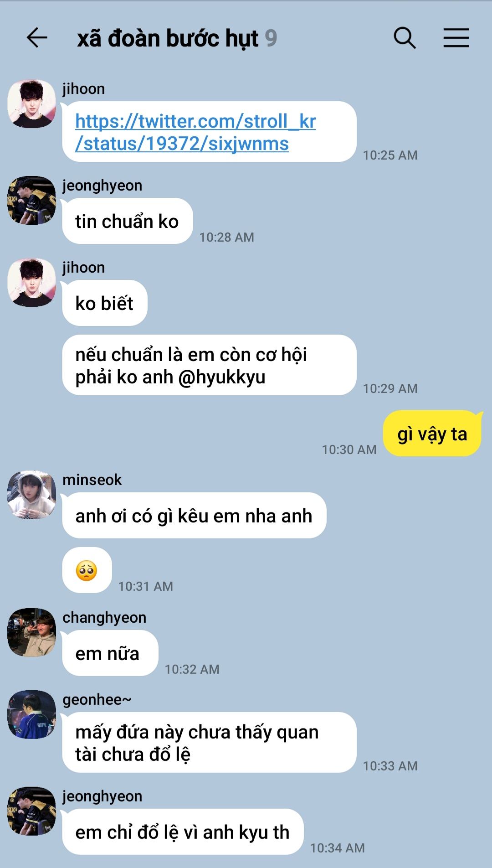Tap the @hyukkyu mention message

coord(210,365)
